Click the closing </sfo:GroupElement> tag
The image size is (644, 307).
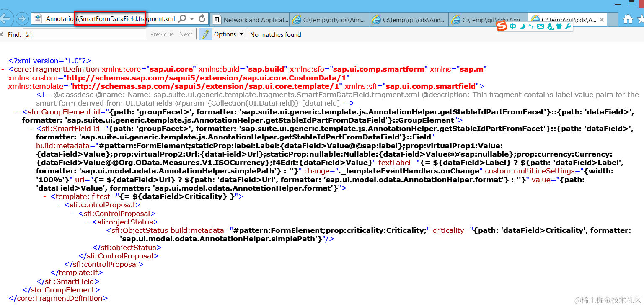point(62,290)
